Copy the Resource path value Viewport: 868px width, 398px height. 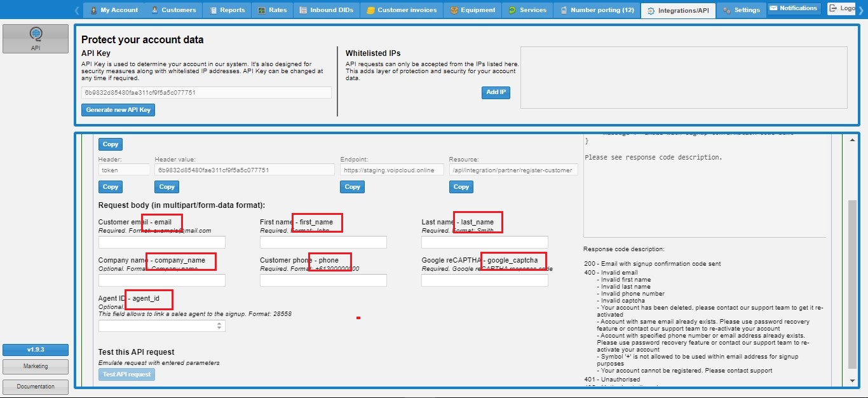461,187
